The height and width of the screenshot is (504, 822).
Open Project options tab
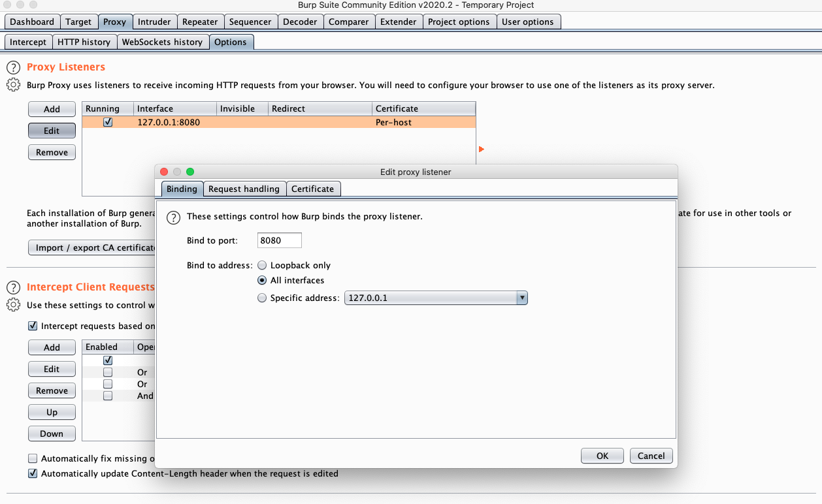(459, 22)
